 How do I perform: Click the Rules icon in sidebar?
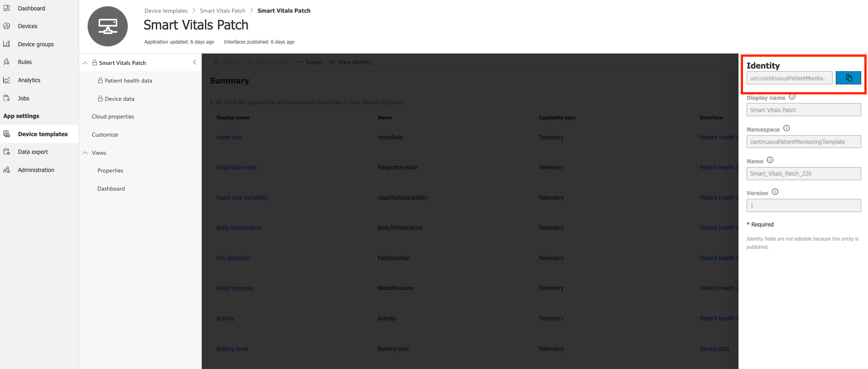pyautogui.click(x=6, y=62)
